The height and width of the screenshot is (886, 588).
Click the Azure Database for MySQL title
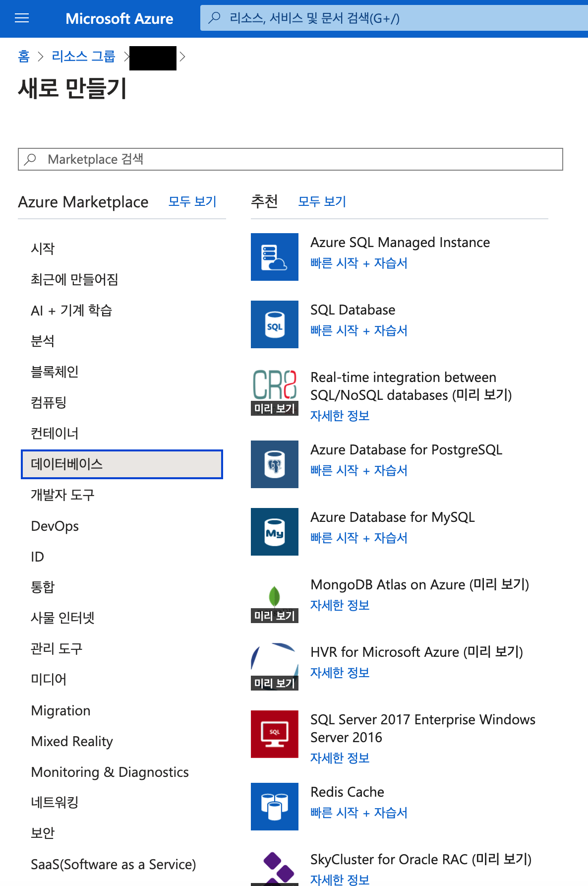[393, 517]
